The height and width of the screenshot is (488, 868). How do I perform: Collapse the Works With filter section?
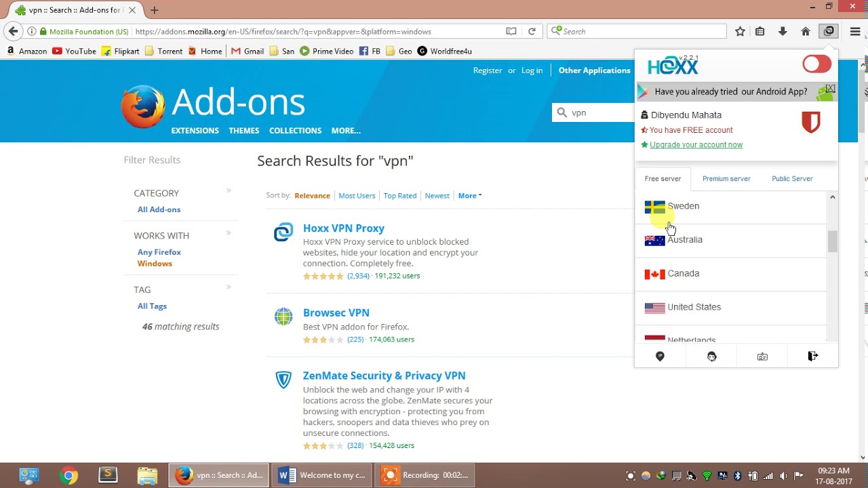point(229,232)
